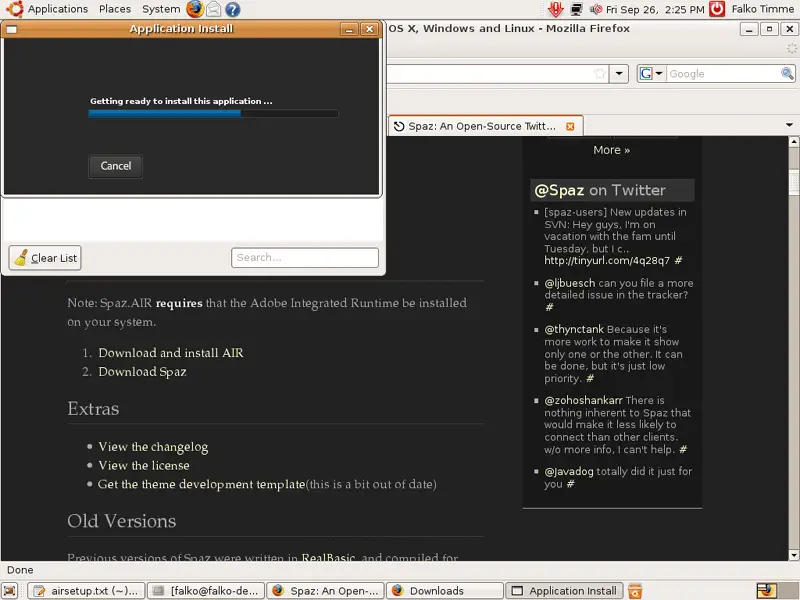Viewport: 800px width, 600px height.
Task: Click the Falko Timme user name
Action: point(762,9)
